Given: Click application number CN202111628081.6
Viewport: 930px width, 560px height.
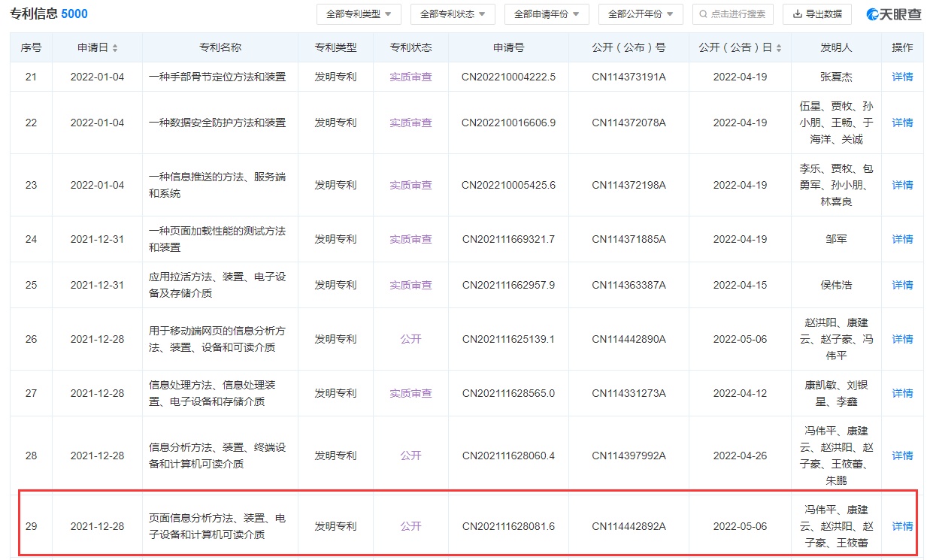Looking at the screenshot, I should tap(508, 526).
